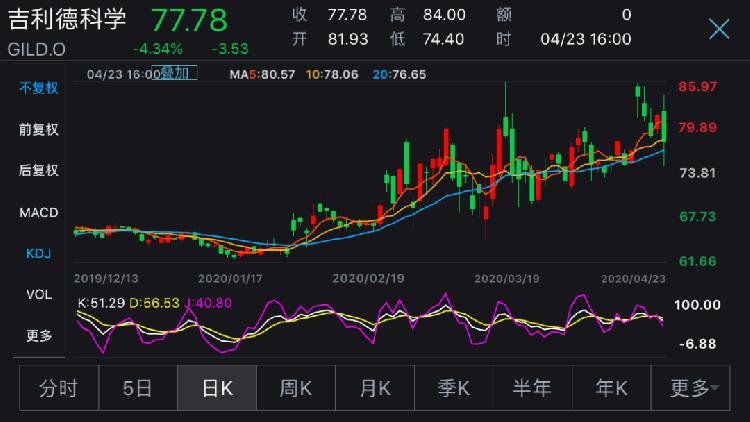Tap the 85.97 price axis label
Viewport: 750px width, 422px height.
pos(697,87)
